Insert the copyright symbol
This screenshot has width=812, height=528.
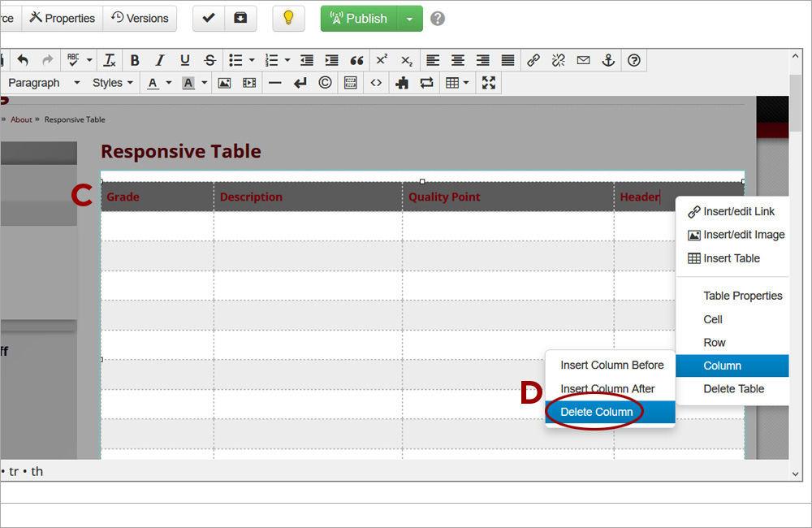[x=325, y=82]
